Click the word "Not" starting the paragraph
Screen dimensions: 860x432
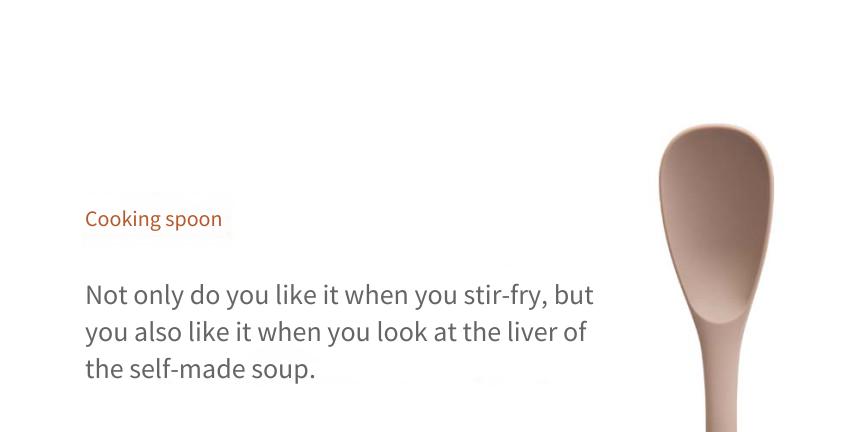tap(106, 295)
